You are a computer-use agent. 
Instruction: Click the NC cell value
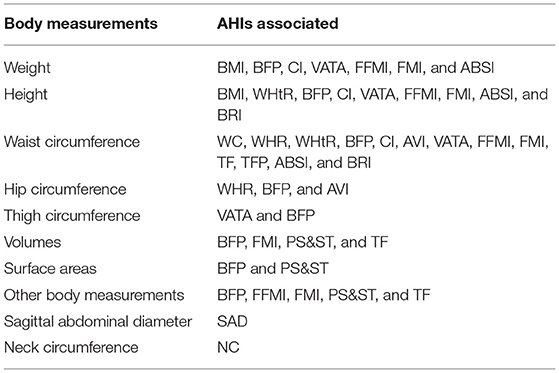tap(228, 348)
